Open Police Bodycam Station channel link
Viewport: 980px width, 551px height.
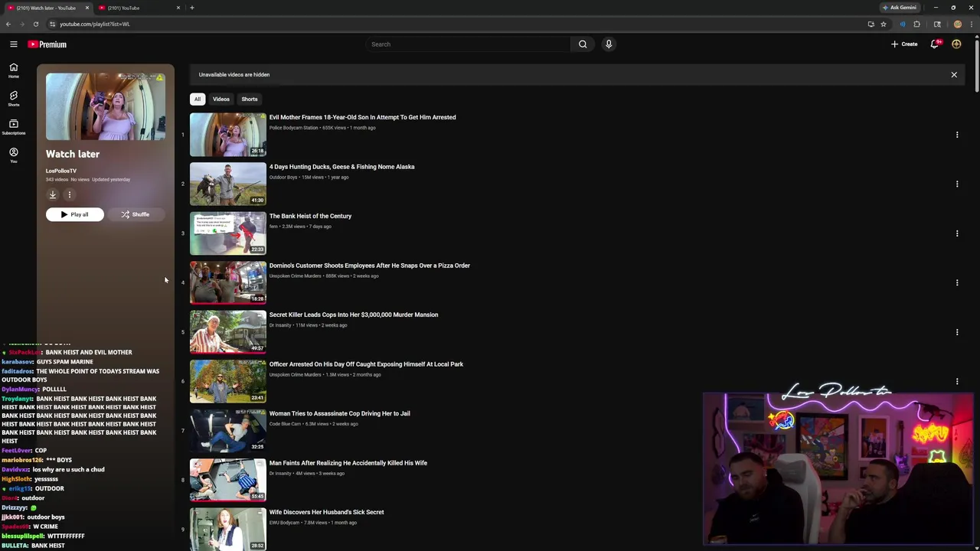(293, 128)
